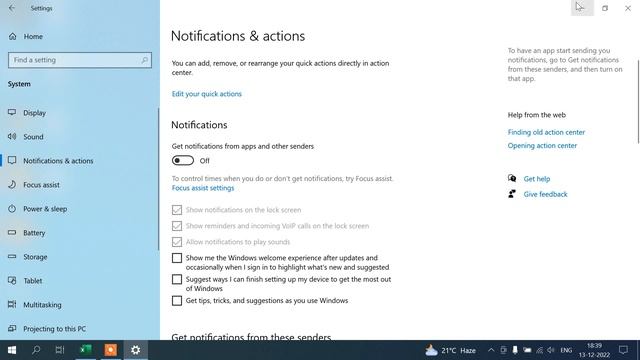The width and height of the screenshot is (640, 360).
Task: Check Show reminders and incoming VoIP calls
Action: 177,226
